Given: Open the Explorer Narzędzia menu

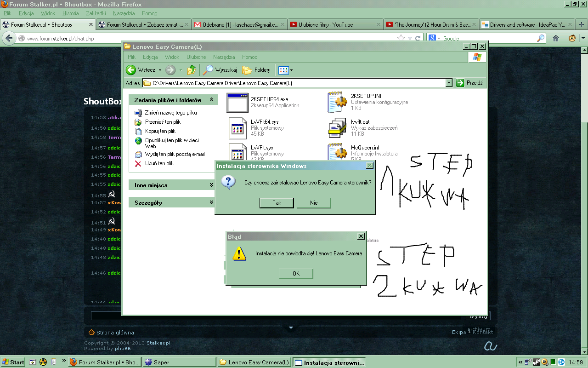Looking at the screenshot, I should 224,57.
